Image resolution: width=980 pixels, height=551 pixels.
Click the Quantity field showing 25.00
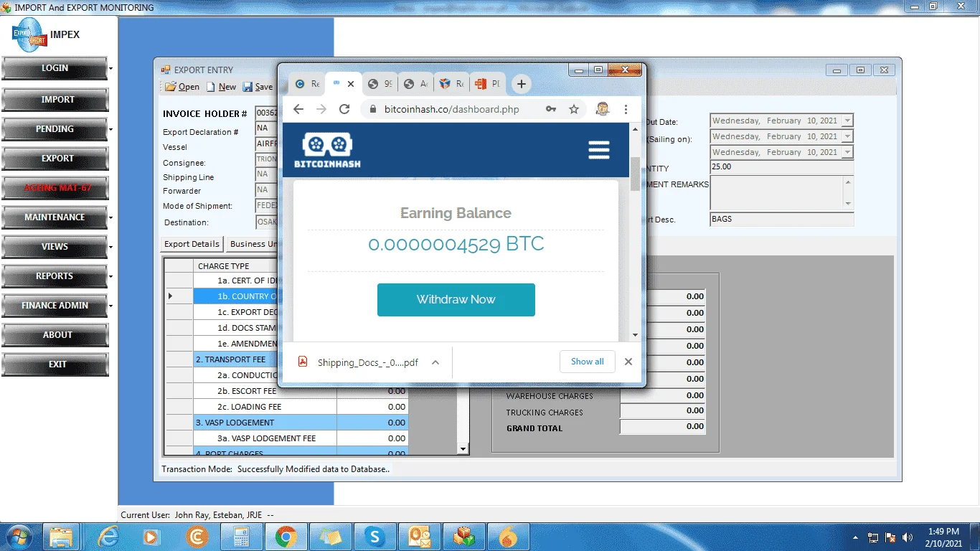(782, 167)
